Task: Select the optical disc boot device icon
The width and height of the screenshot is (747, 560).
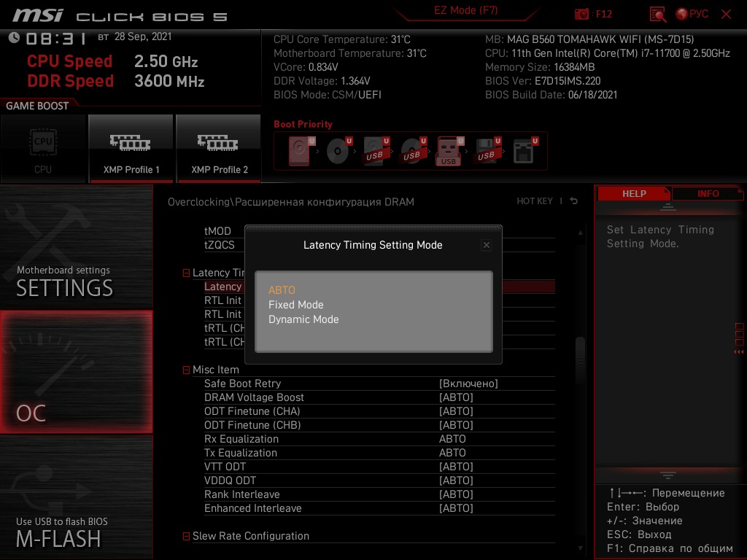Action: click(x=338, y=151)
